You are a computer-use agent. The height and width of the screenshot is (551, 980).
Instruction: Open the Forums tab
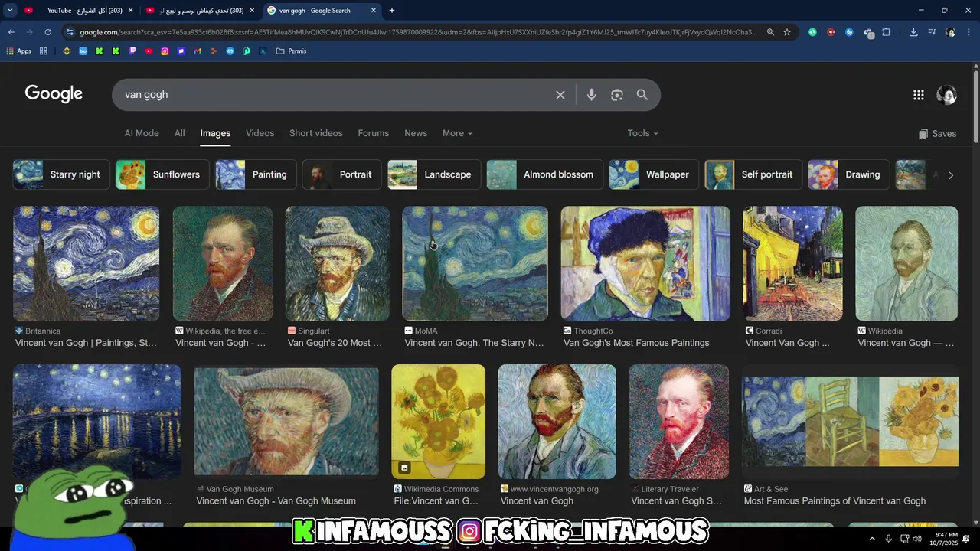(x=373, y=133)
